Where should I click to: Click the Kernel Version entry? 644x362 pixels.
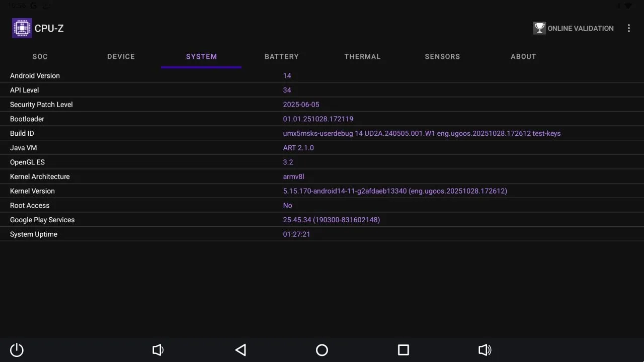coord(322,191)
